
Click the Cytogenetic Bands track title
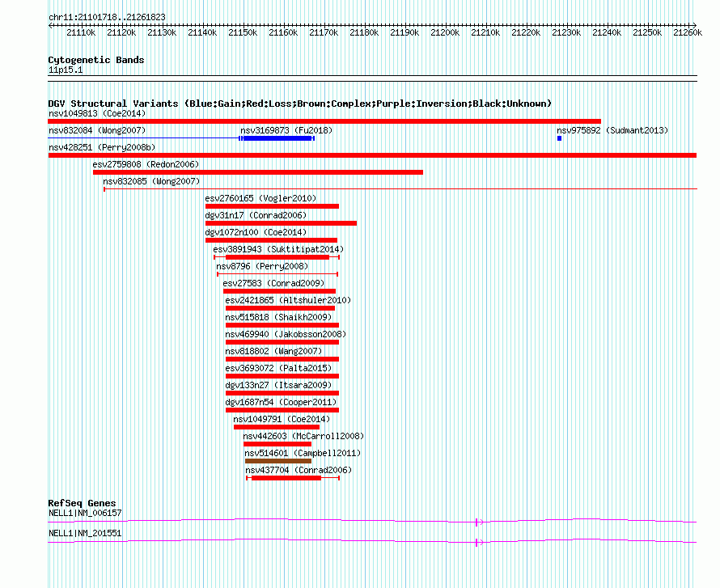point(96,60)
